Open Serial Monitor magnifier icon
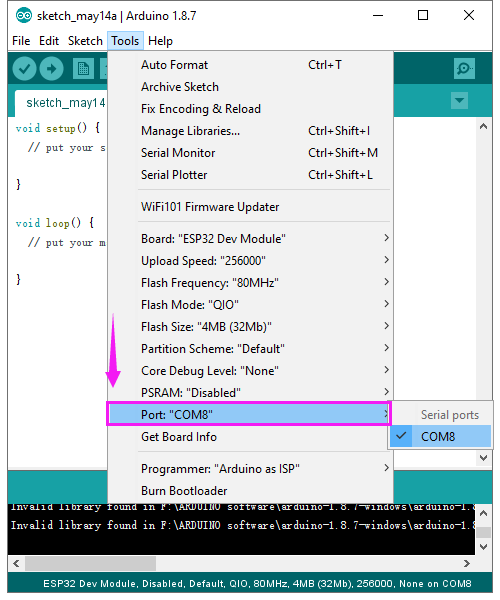 pos(464,68)
